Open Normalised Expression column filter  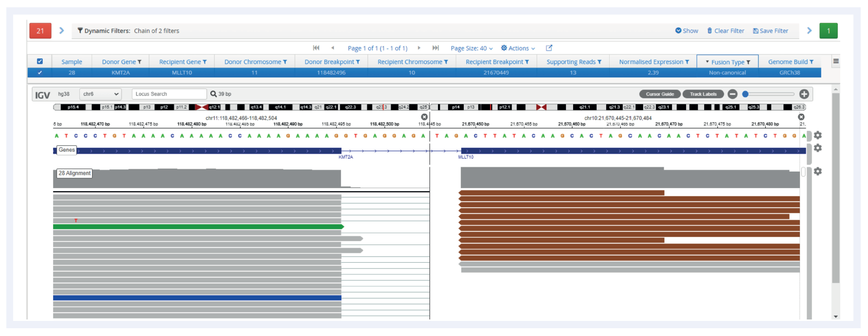687,62
